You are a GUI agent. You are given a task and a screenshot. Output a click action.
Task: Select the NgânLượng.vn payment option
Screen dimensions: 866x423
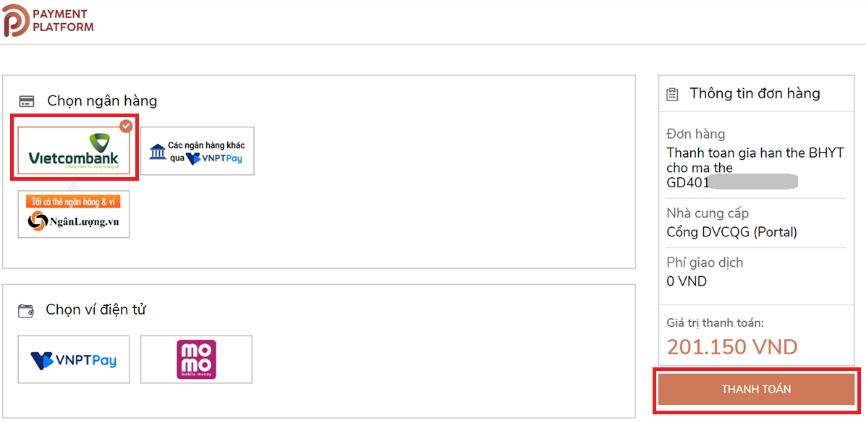point(73,214)
